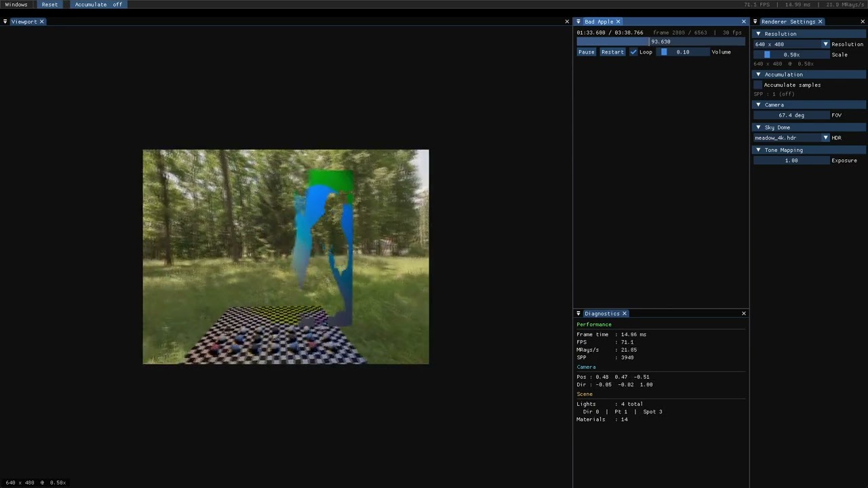Click the 'Frame time : 14.06 ms' diagnostics line

point(612,335)
